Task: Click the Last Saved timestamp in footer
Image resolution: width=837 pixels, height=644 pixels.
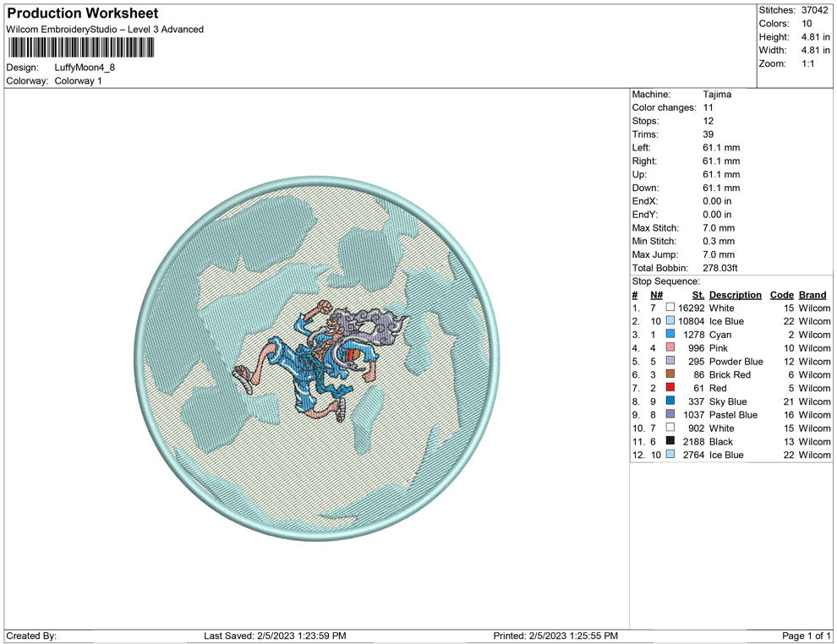Action: click(275, 636)
